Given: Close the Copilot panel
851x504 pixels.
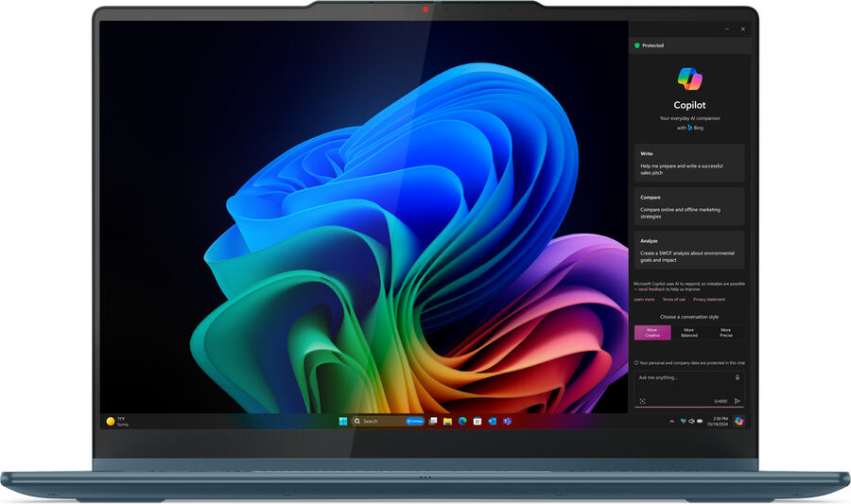Looking at the screenshot, I should 743,29.
